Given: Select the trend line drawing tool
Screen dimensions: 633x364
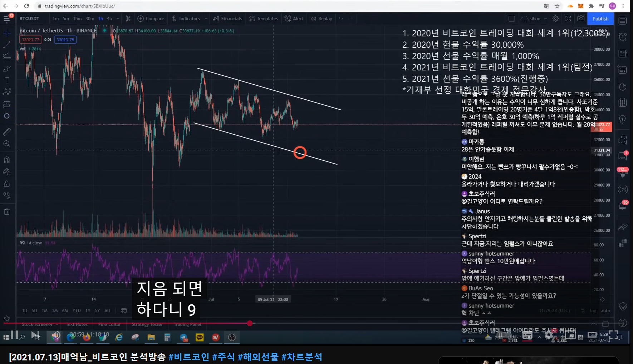Looking at the screenshot, I should click(7, 45).
